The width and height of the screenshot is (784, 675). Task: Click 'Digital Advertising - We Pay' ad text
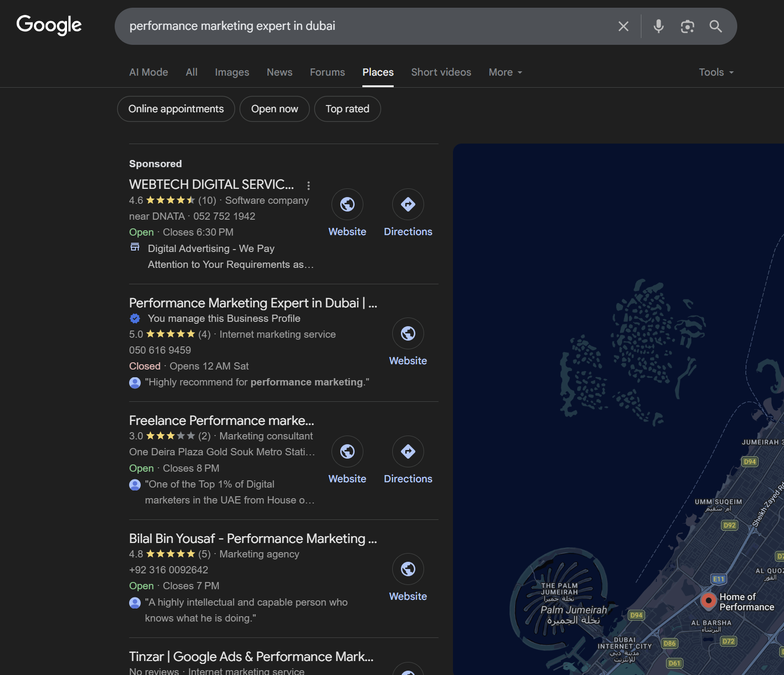(211, 249)
